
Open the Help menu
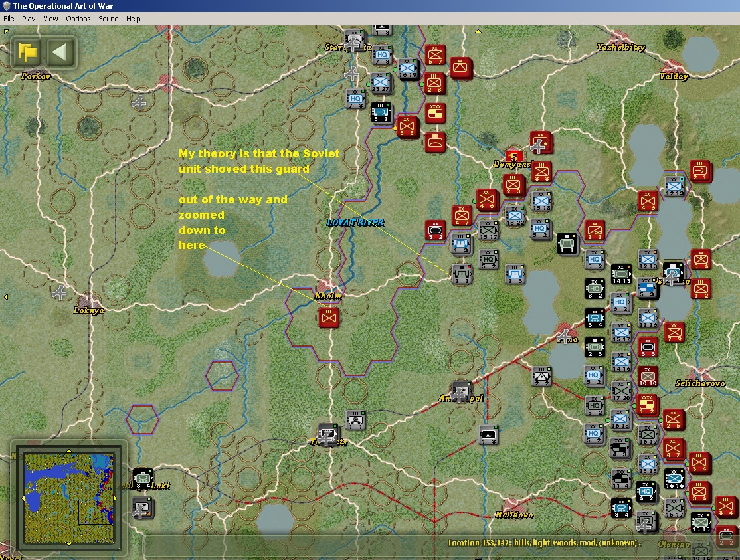point(133,19)
